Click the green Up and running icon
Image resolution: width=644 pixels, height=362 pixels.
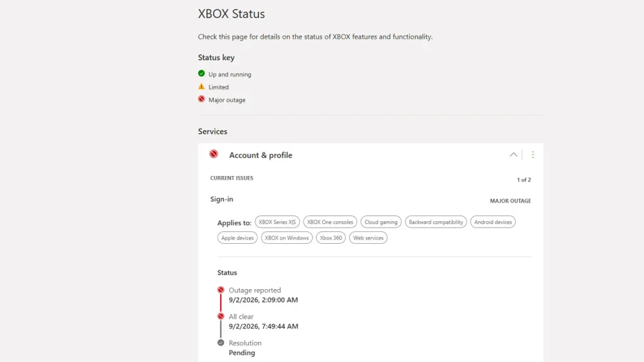pos(201,74)
